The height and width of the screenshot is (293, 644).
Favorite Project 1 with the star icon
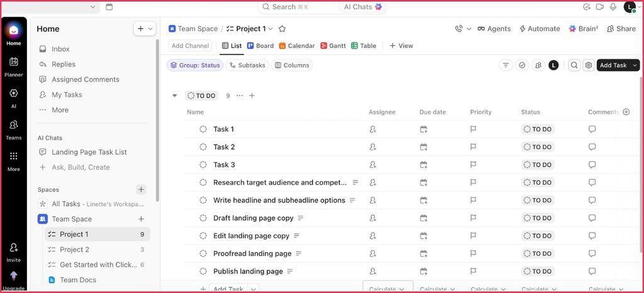click(282, 29)
